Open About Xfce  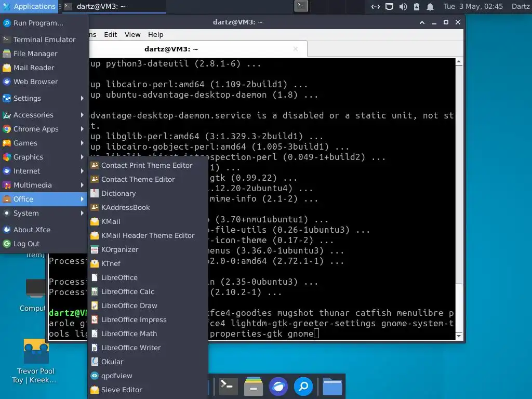(x=44, y=230)
